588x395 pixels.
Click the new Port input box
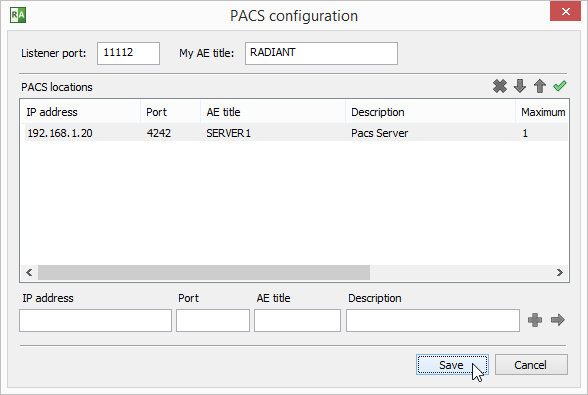click(213, 320)
